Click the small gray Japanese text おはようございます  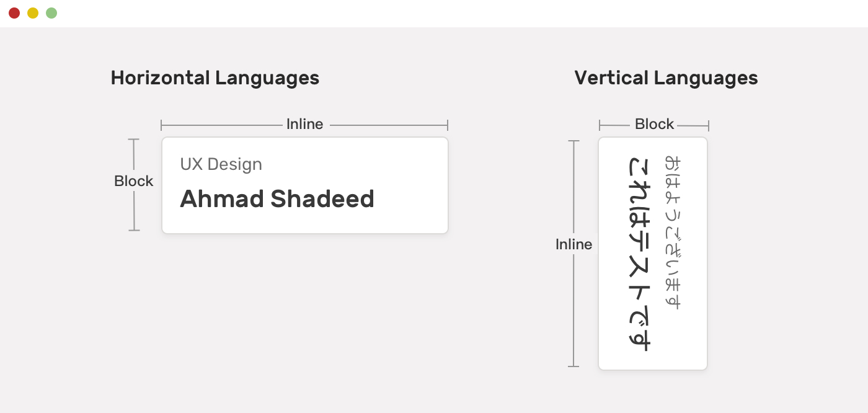tap(673, 232)
